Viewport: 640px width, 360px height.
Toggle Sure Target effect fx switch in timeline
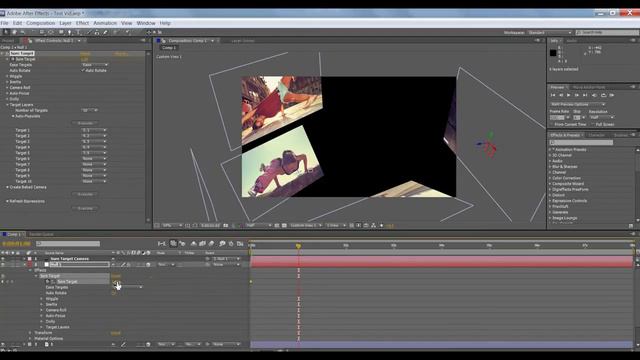[3, 276]
